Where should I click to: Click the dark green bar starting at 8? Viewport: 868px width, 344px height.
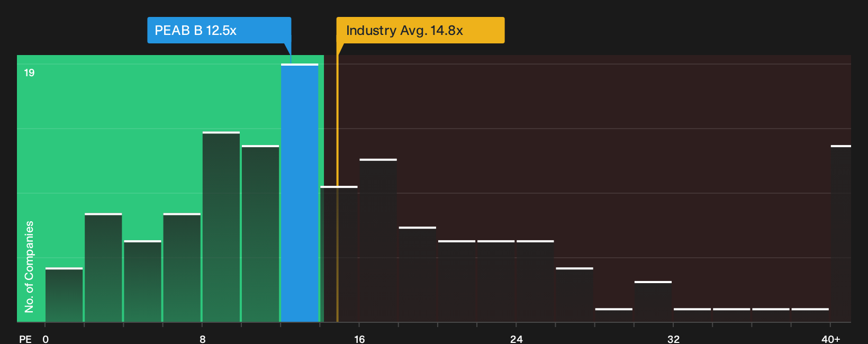point(221,227)
